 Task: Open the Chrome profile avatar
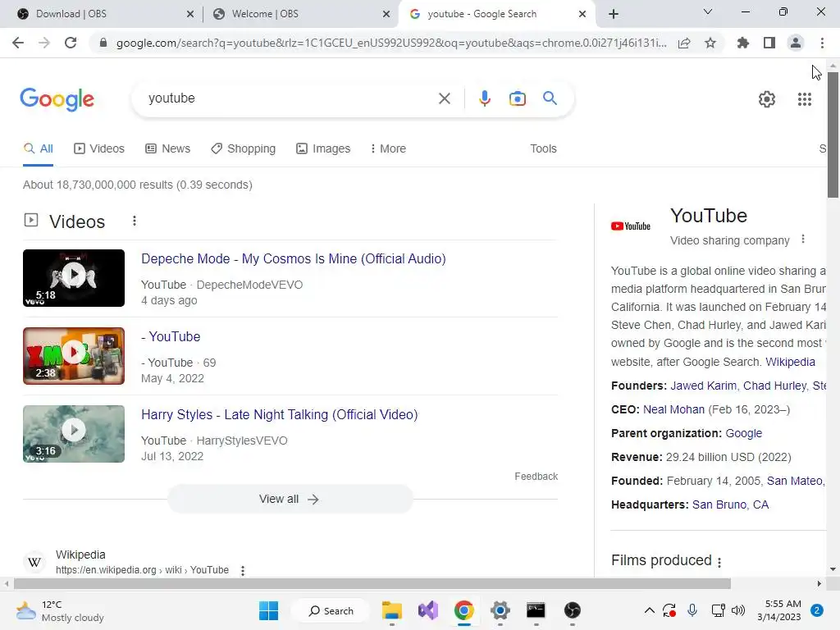pos(796,43)
